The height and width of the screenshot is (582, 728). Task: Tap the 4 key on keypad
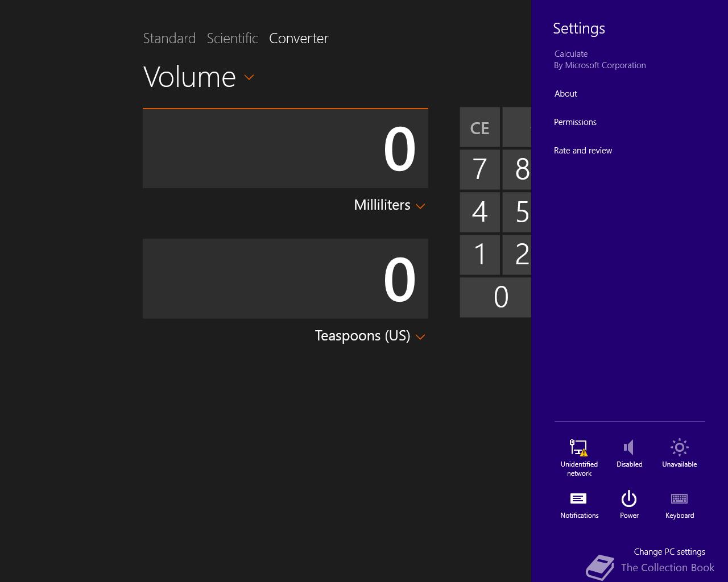coord(479,212)
